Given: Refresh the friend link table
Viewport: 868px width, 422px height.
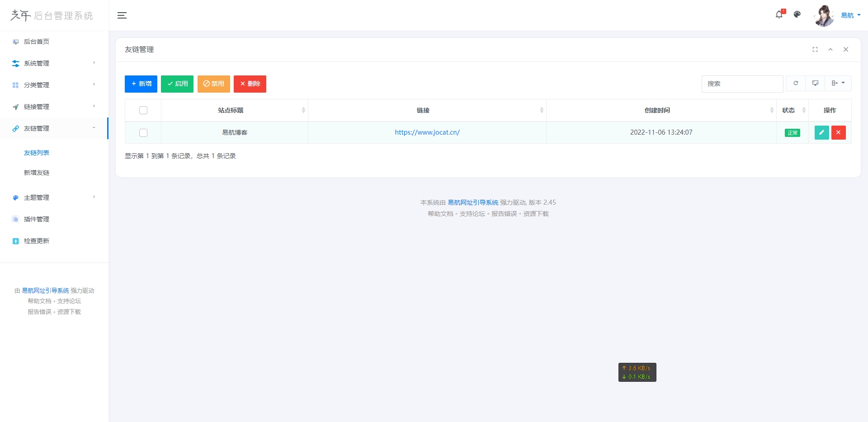Looking at the screenshot, I should (x=796, y=84).
